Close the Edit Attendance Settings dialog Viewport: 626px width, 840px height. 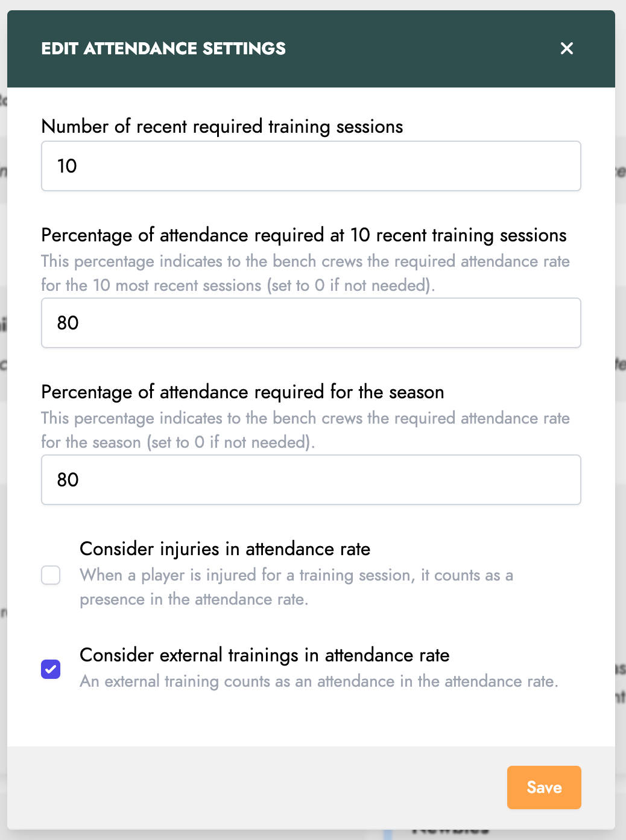click(566, 48)
